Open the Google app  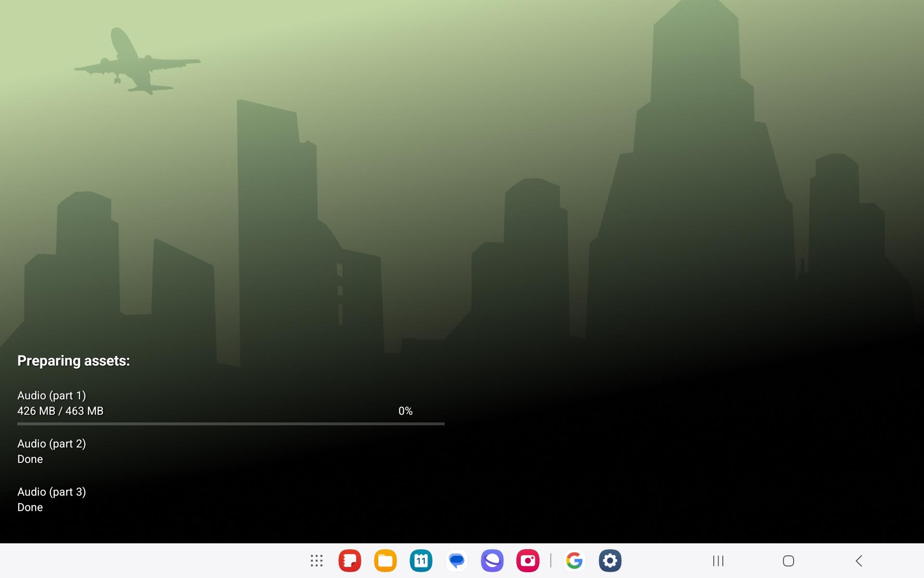pyautogui.click(x=574, y=561)
